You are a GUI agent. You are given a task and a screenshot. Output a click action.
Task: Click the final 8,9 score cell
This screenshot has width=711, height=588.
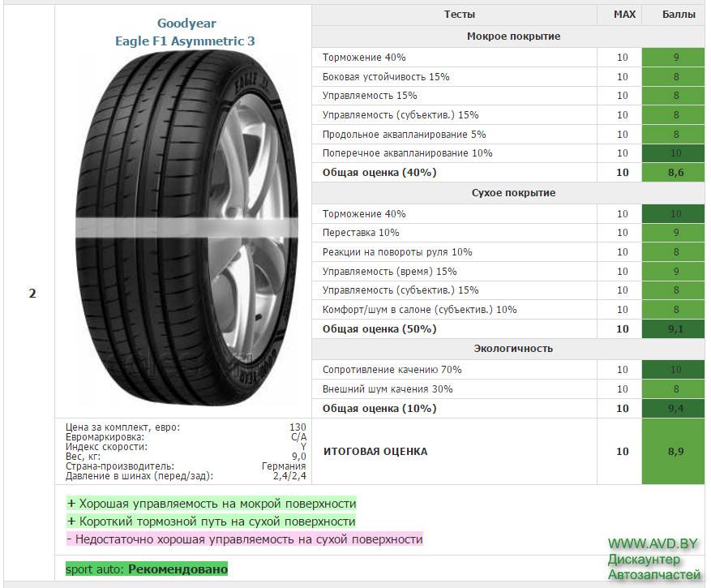[x=674, y=452]
